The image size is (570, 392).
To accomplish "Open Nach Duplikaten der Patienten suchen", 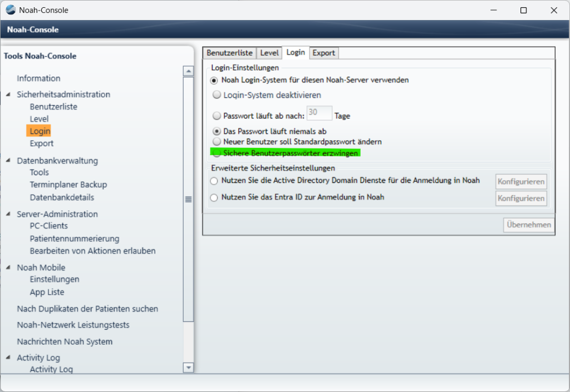I will click(87, 309).
